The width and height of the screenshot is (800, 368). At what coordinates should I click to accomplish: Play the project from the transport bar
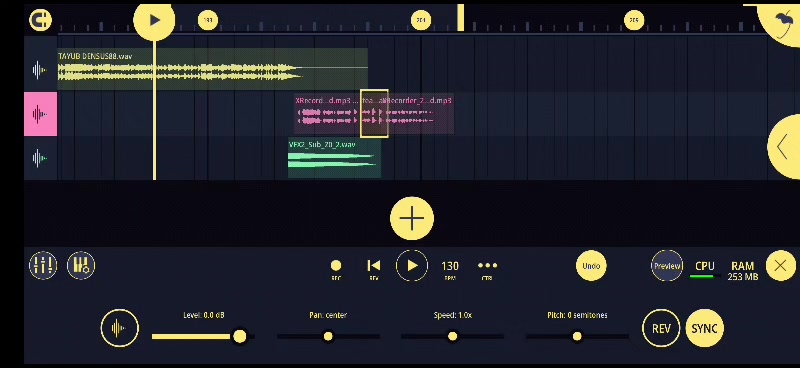pyautogui.click(x=412, y=266)
